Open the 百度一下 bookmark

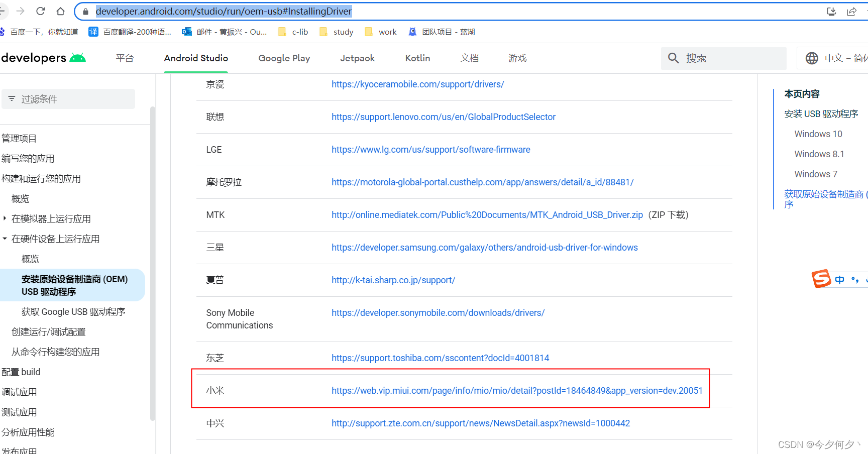40,32
